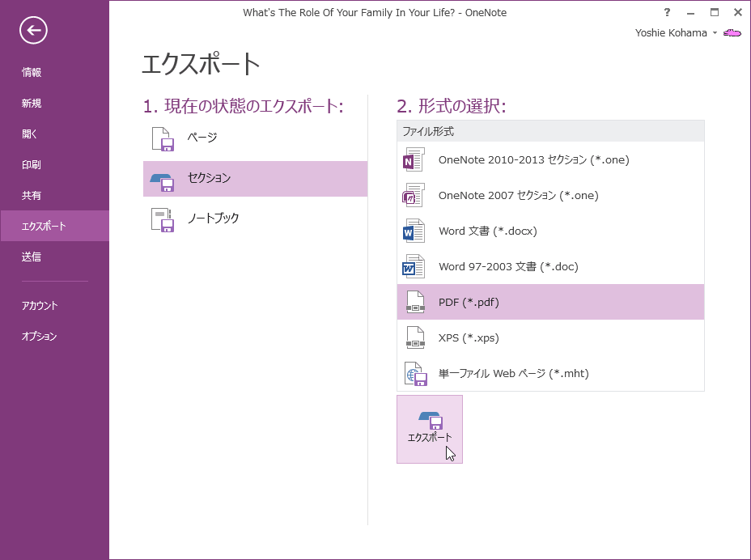Close the OneNote window
751x560 pixels.
click(x=738, y=12)
